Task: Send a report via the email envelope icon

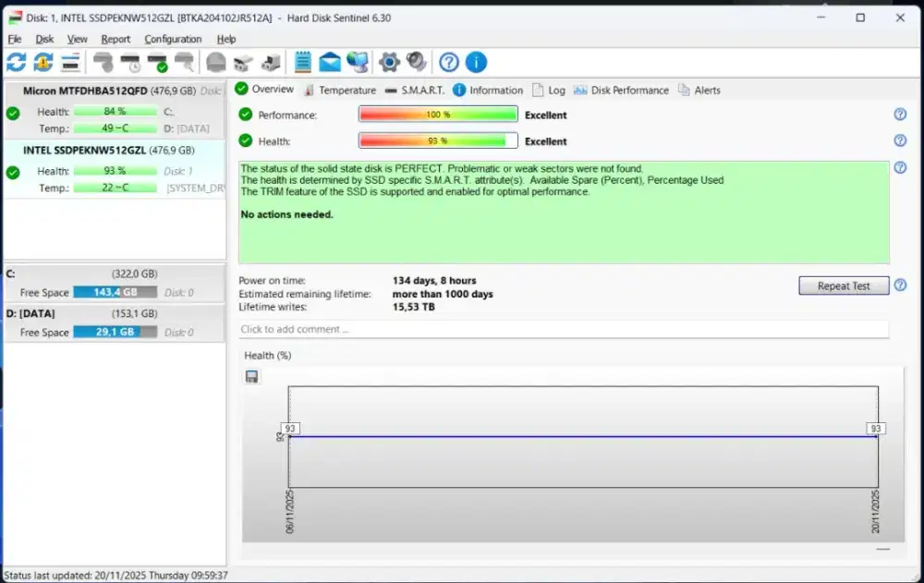Action: click(x=331, y=62)
